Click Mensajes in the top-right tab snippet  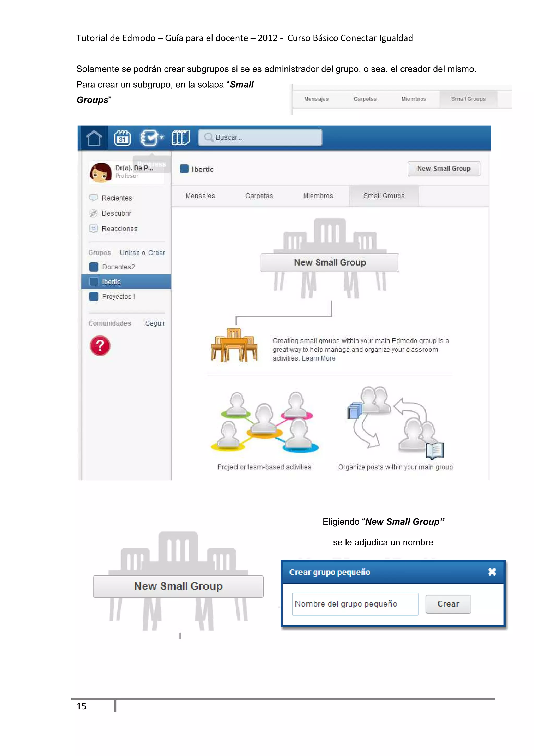[316, 99]
